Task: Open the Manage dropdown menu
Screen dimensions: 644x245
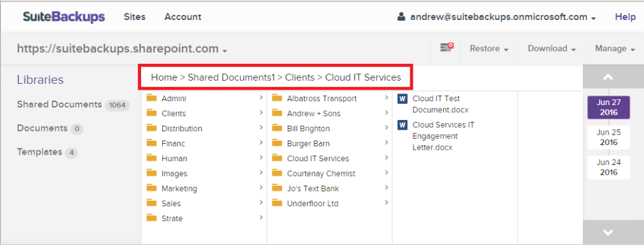Action: tap(615, 48)
